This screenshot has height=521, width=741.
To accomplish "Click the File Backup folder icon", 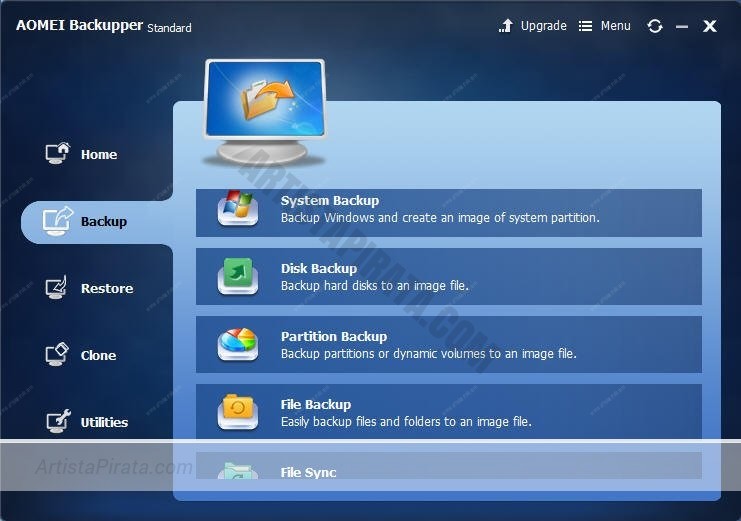I will [x=238, y=412].
